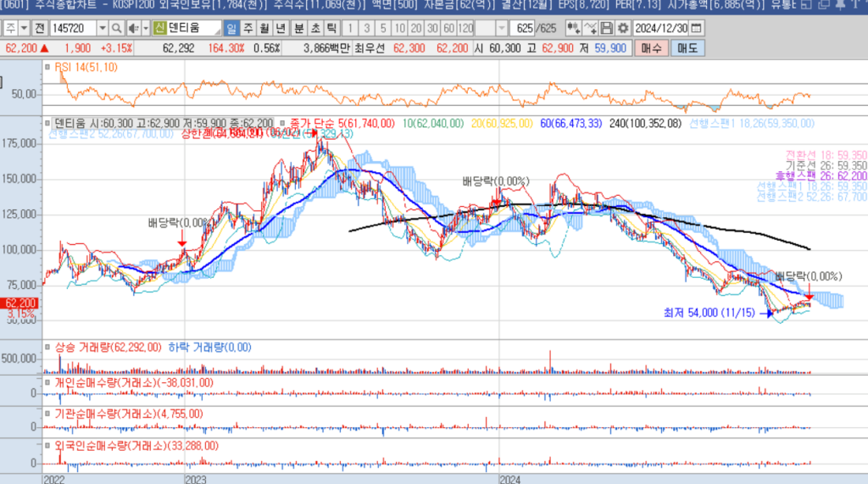Open the dropdown arrow next to speaker icon
Screen dimensions: 868x484
145,28
